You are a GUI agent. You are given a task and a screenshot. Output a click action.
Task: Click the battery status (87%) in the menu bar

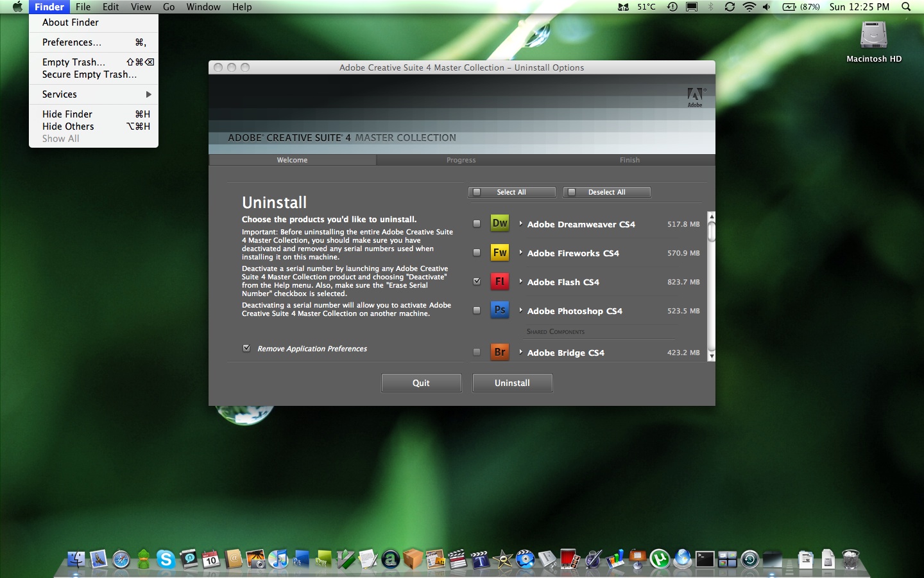(801, 7)
